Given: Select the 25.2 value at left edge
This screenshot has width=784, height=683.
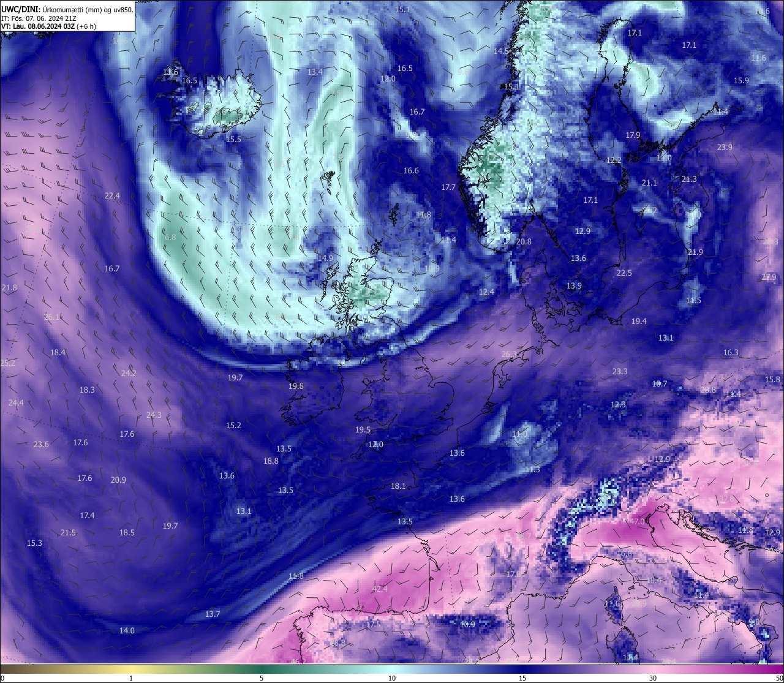Looking at the screenshot, I should coord(7,363).
